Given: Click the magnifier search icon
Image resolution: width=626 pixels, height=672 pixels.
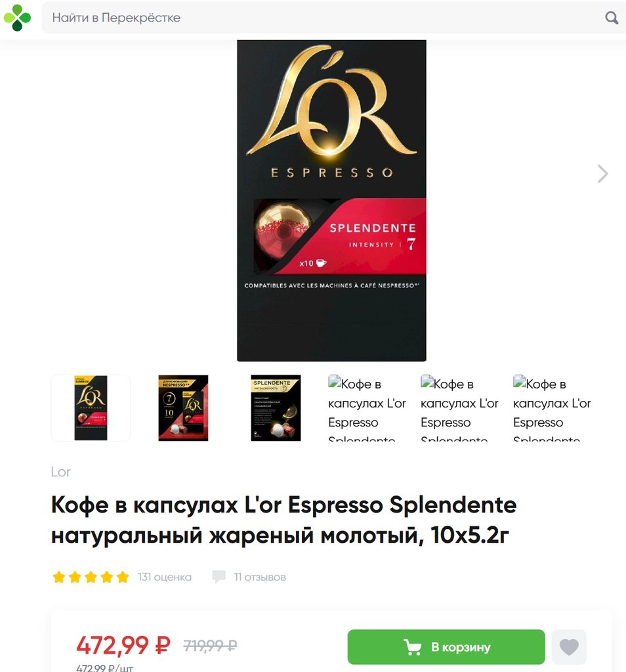Looking at the screenshot, I should pos(612,18).
